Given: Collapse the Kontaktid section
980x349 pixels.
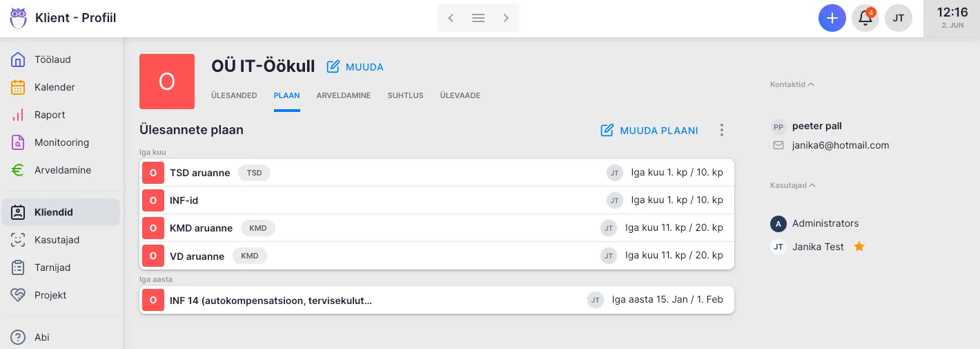Looking at the screenshot, I should (x=792, y=84).
